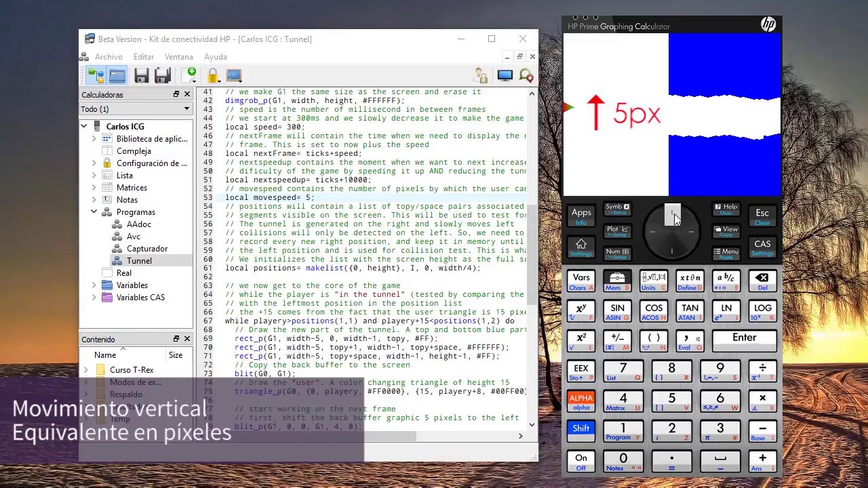Toggle the Content panel toolbar icon
Screen dimensions: 868x488
pyautogui.click(x=117, y=75)
